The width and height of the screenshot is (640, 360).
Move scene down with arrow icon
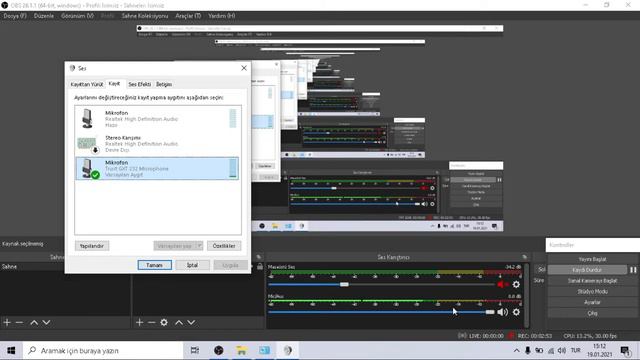[47, 322]
